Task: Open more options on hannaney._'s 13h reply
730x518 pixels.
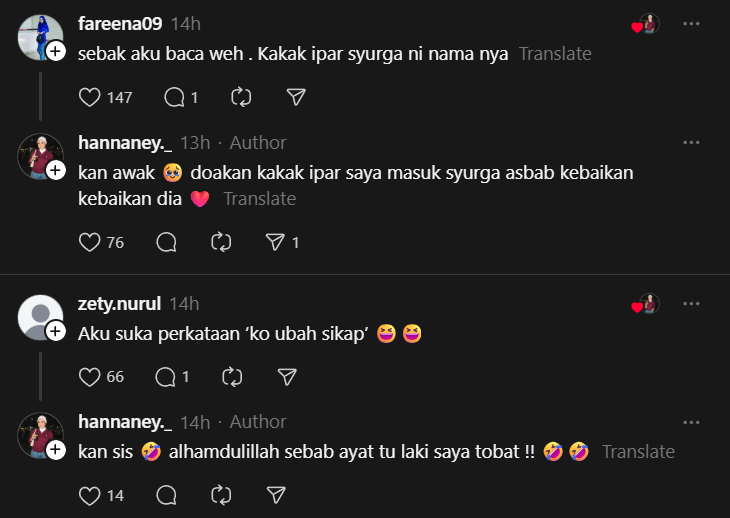Action: (691, 142)
